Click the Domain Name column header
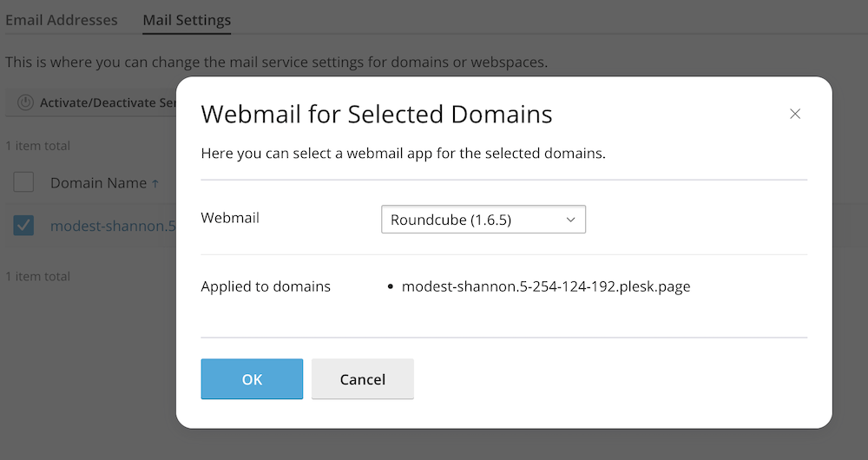The image size is (868, 460). (x=98, y=183)
